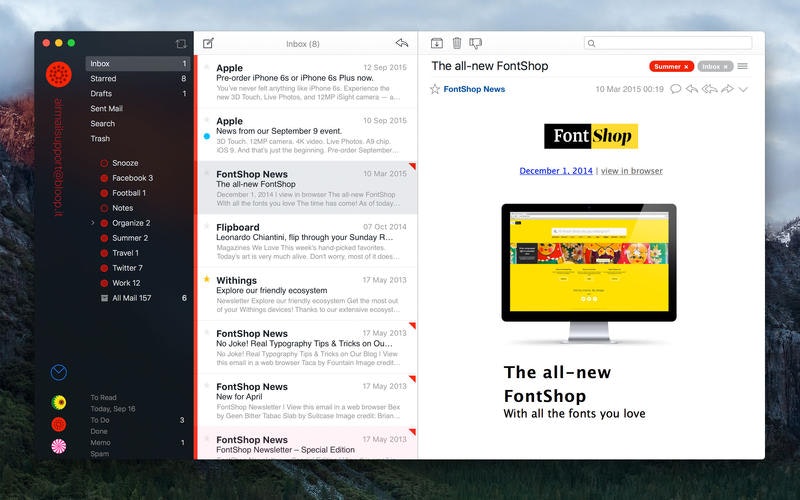Remove the Inbox tag with its x
Screen dimensions: 800x500
(x=726, y=67)
